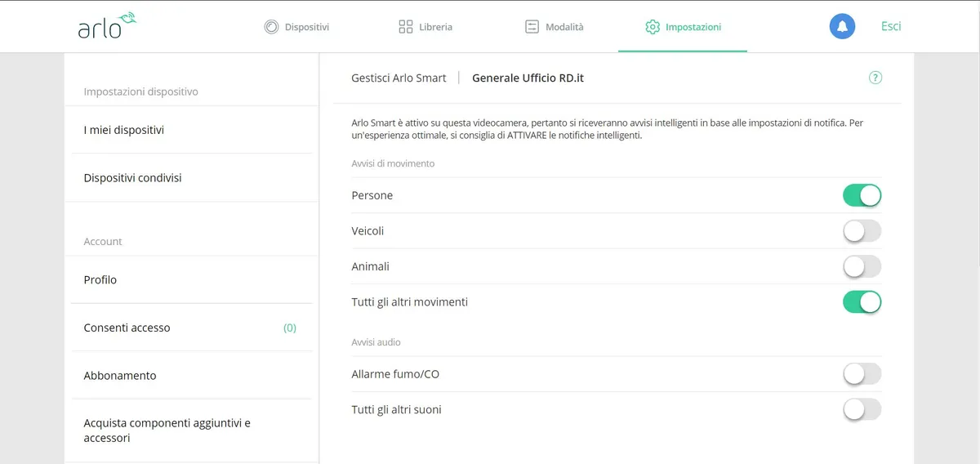Open Acquista componenti aggiuntivi e accessori

click(x=192, y=431)
